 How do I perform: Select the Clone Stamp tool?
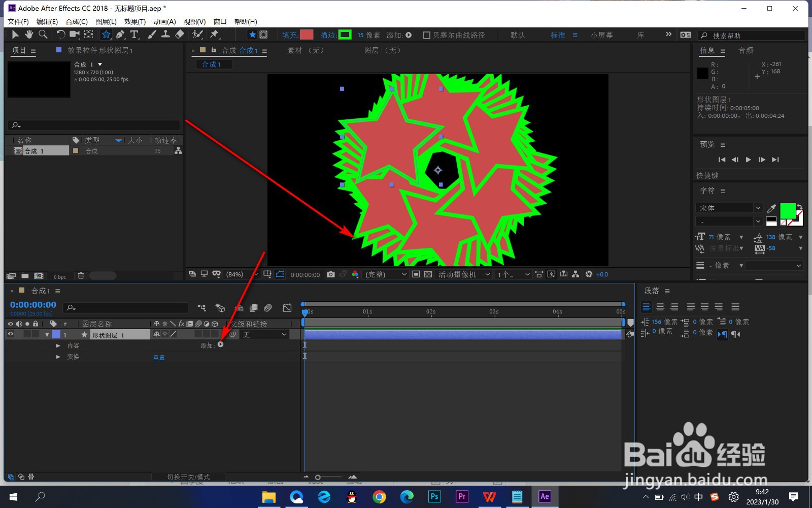coord(165,35)
